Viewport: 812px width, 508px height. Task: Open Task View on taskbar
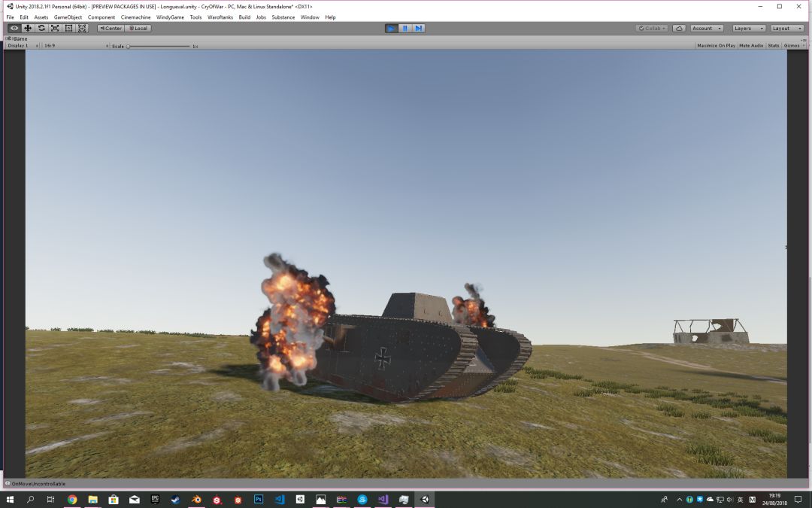pyautogui.click(x=51, y=500)
